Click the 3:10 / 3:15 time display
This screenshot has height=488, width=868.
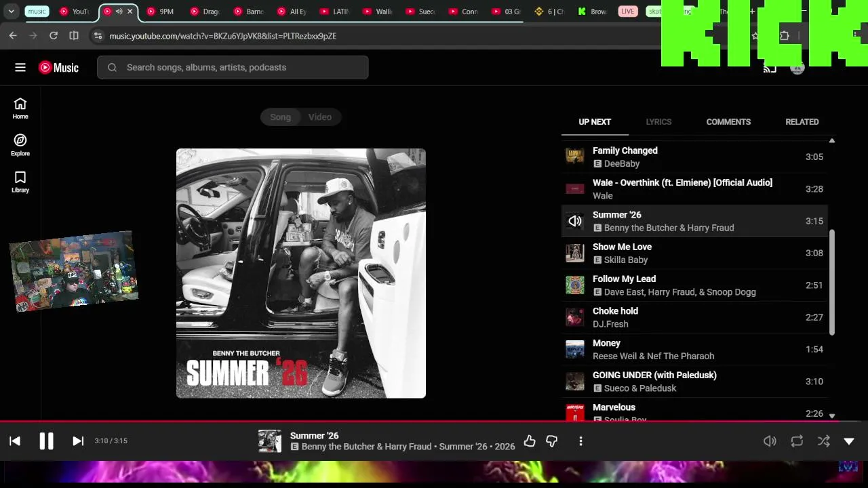[x=111, y=441]
